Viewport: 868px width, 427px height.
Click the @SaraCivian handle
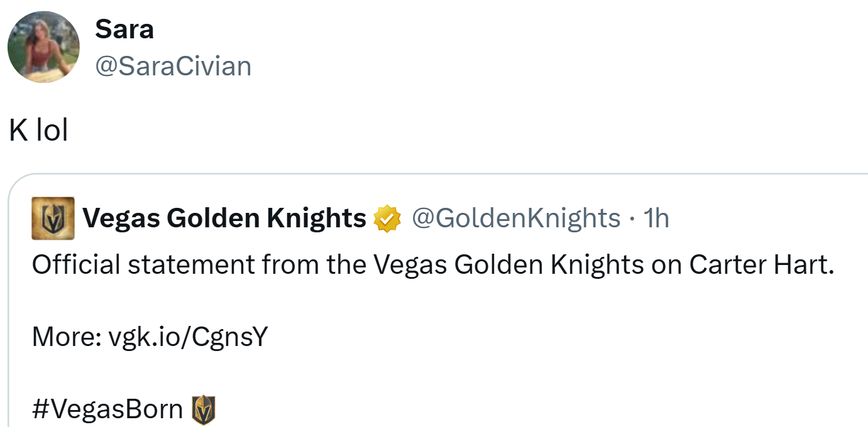click(x=173, y=66)
